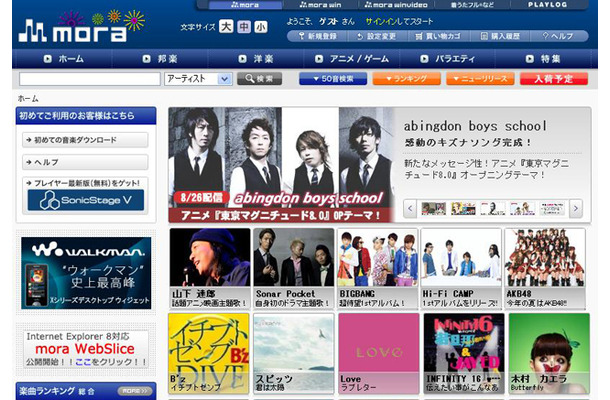Click the サインインしてスタート sign-in link
The image size is (610, 400).
click(x=399, y=21)
